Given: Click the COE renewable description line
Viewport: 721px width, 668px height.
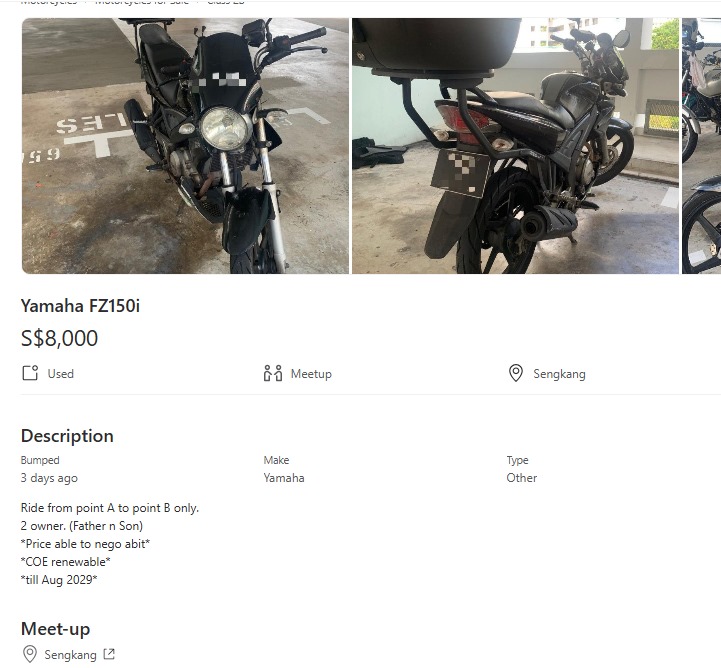Looking at the screenshot, I should point(66,562).
